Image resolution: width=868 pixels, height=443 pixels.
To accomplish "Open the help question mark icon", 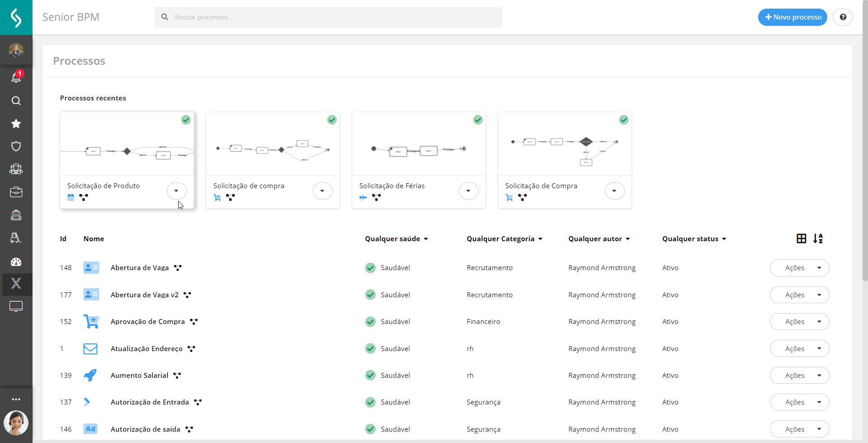I will [843, 17].
